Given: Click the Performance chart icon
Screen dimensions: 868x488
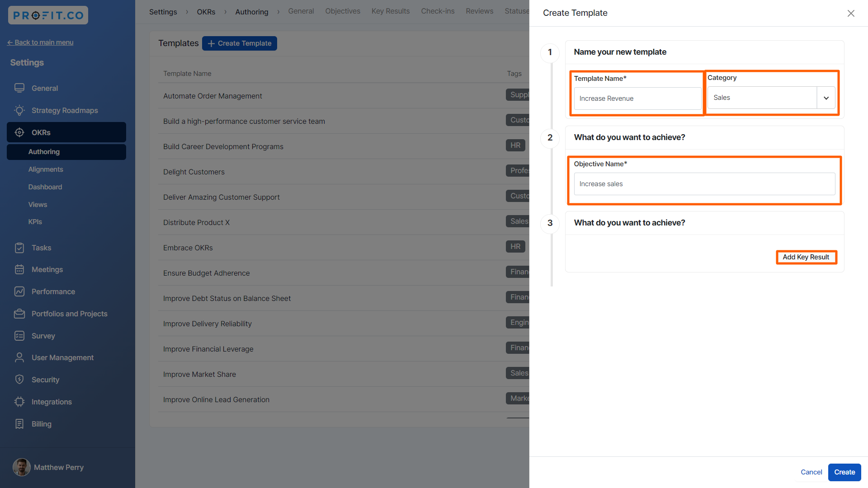Looking at the screenshot, I should pos(19,291).
